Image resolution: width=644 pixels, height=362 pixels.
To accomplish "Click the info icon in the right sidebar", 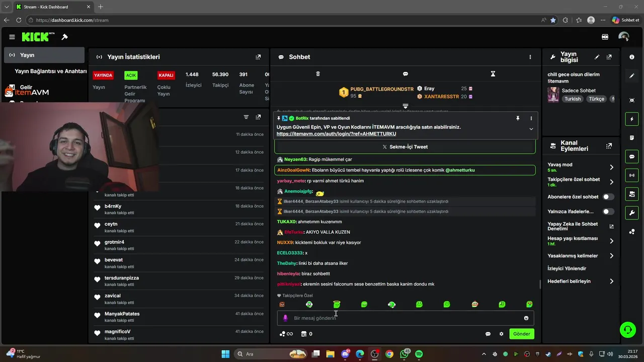I will tap(632, 57).
